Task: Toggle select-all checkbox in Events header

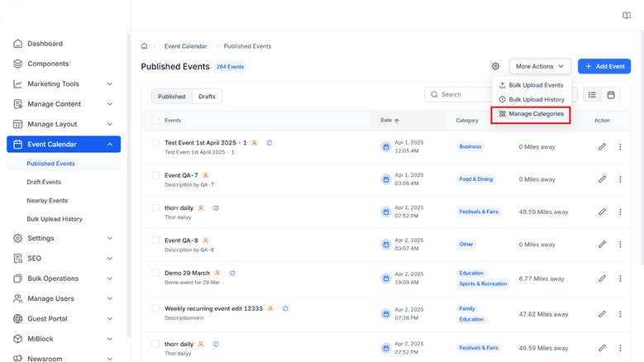Action: (155, 121)
